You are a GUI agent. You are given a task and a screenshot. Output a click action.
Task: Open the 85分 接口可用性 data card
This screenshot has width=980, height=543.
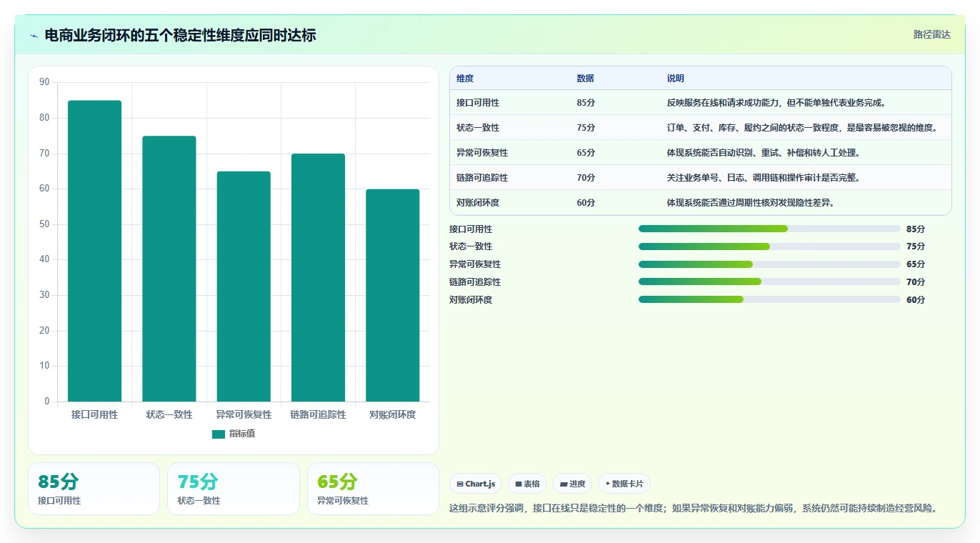(x=94, y=489)
